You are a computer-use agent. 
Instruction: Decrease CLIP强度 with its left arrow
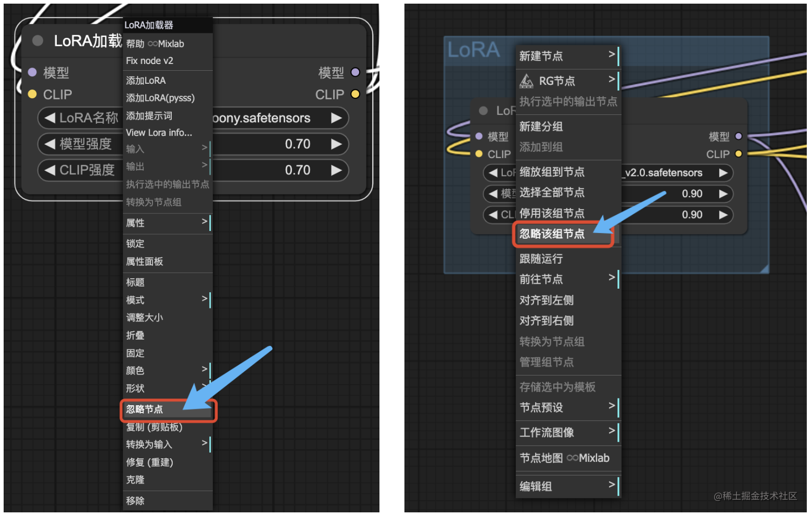tap(50, 170)
